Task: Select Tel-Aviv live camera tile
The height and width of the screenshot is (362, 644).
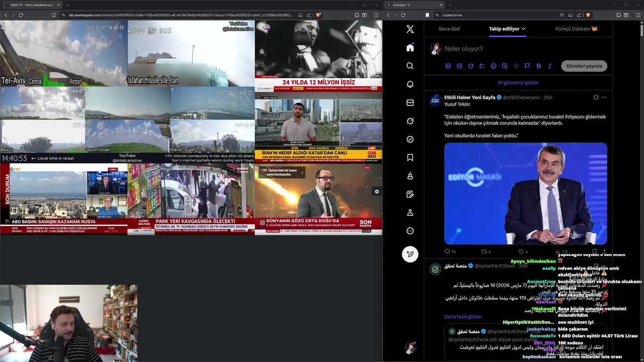Action: coord(63,53)
